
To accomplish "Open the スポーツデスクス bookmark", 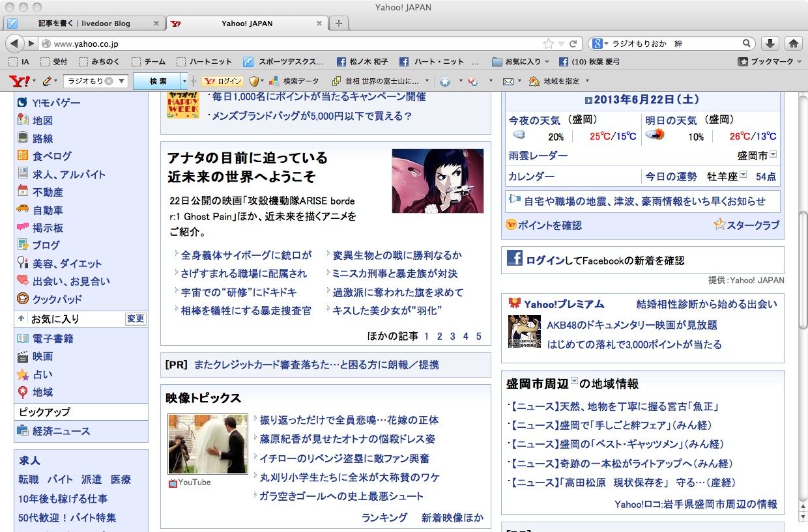I will point(283,62).
